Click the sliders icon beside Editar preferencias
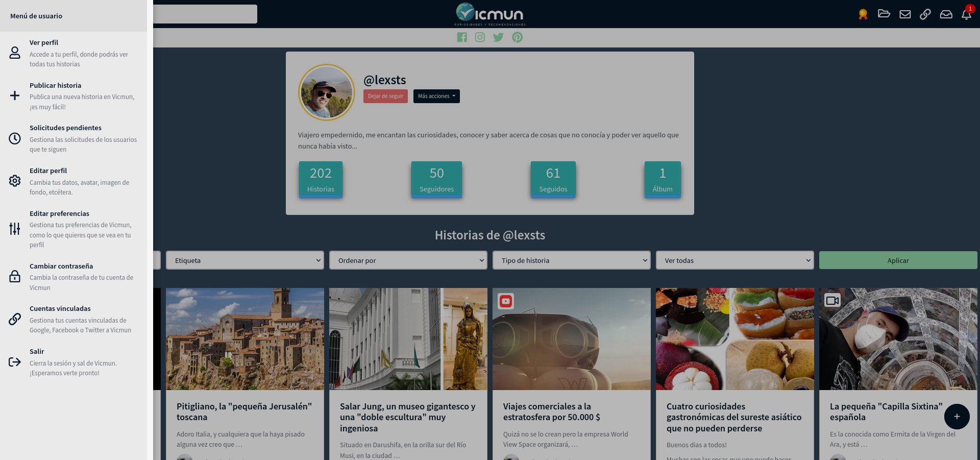The image size is (980, 460). click(15, 229)
